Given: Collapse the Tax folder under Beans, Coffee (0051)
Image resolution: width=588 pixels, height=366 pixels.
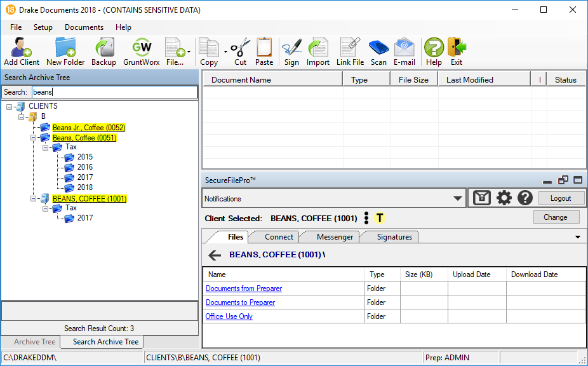Looking at the screenshot, I should (x=45, y=148).
